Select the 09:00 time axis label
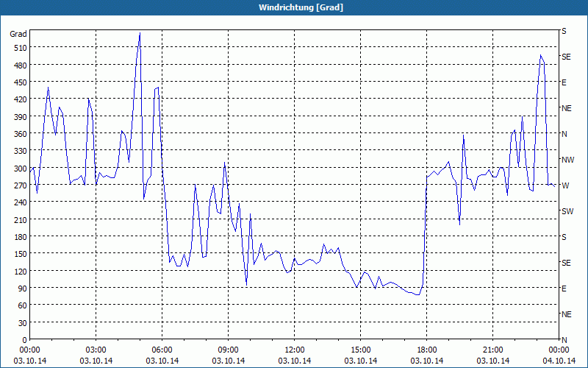This screenshot has width=588, height=368. (x=229, y=350)
